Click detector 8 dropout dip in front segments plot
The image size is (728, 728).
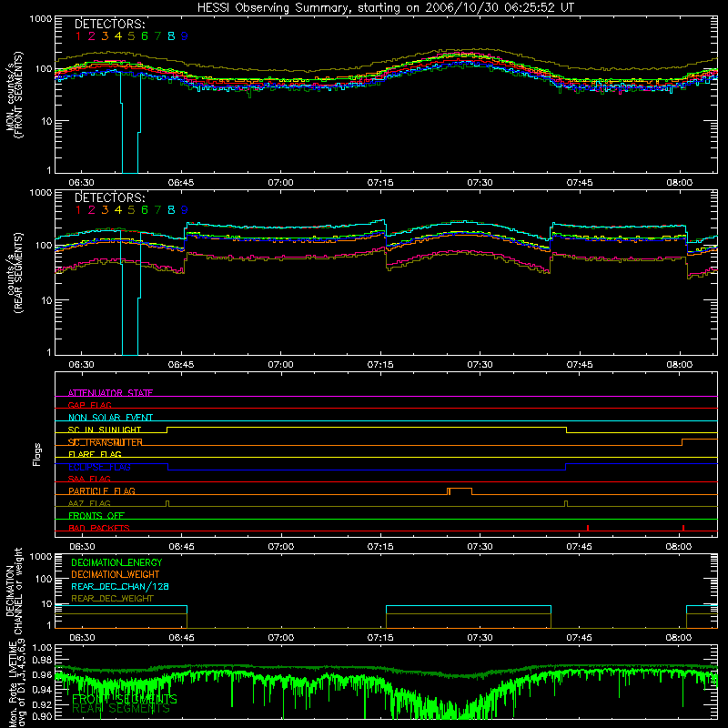[130, 123]
